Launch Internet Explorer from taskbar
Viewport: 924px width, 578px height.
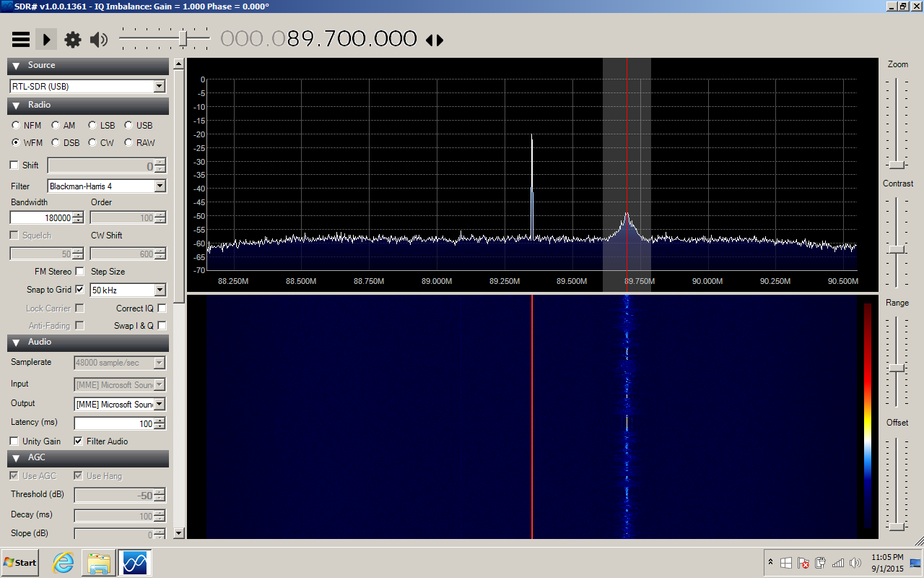[x=64, y=563]
